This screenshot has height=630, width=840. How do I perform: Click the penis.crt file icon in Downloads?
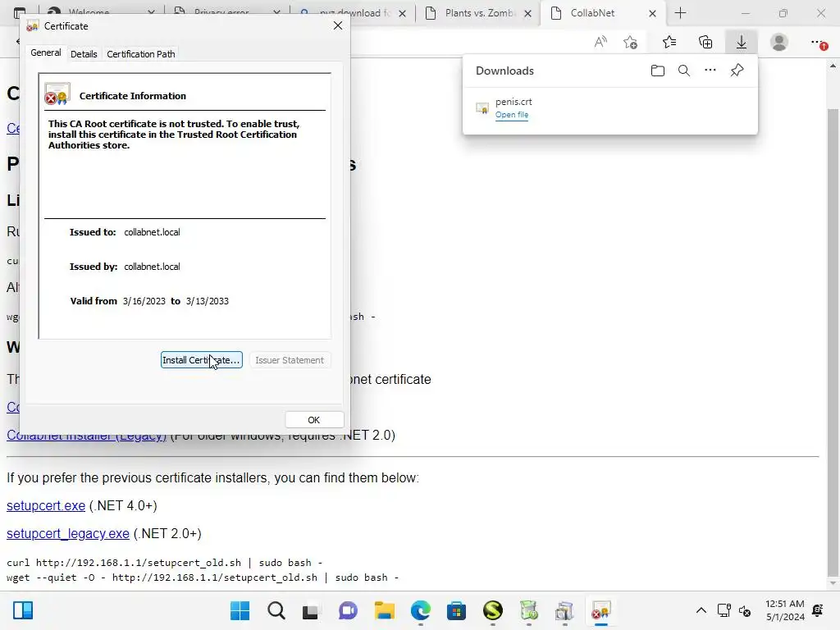point(482,109)
